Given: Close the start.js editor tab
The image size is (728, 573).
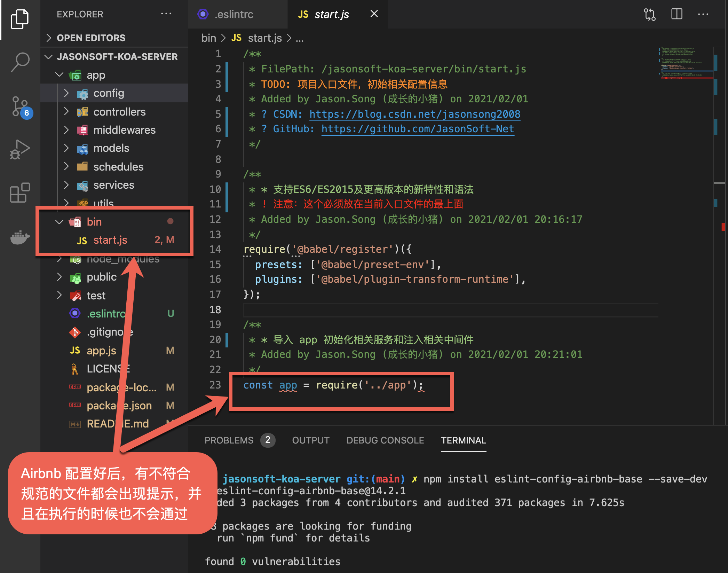Looking at the screenshot, I should tap(374, 14).
